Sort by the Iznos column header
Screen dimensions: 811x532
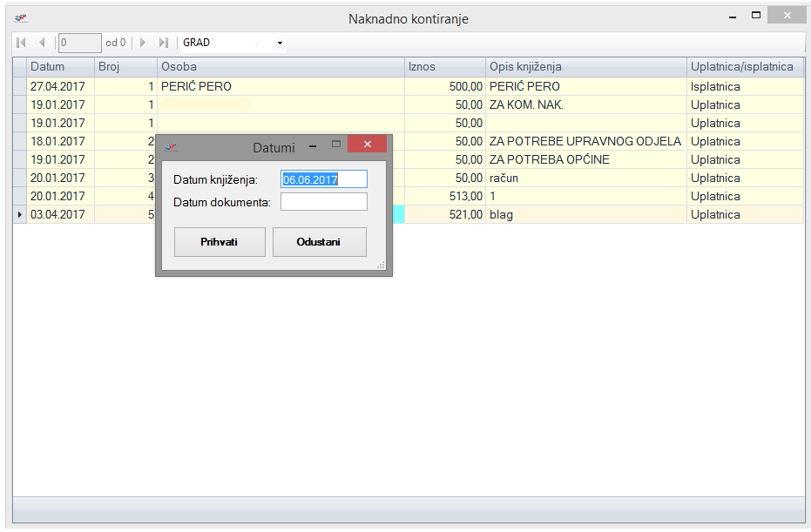tap(444, 67)
